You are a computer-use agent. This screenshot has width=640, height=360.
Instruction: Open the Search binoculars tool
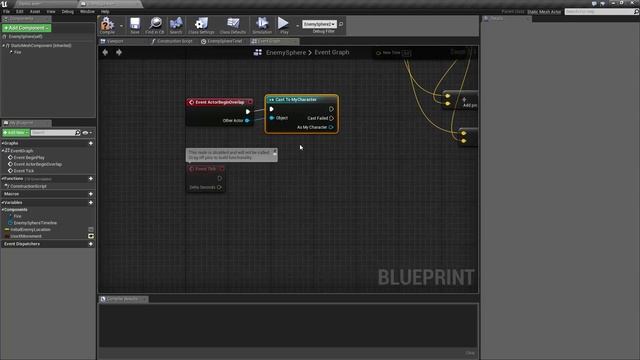click(x=176, y=25)
